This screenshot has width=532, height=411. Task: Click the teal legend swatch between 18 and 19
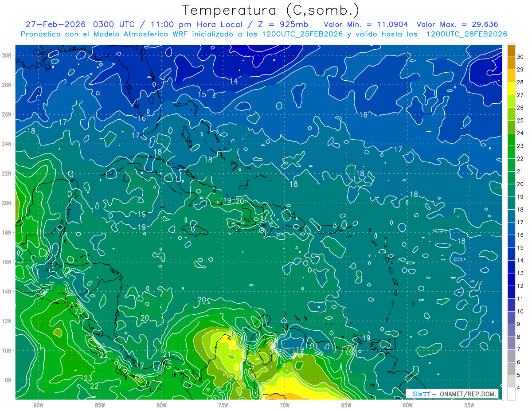(x=511, y=203)
